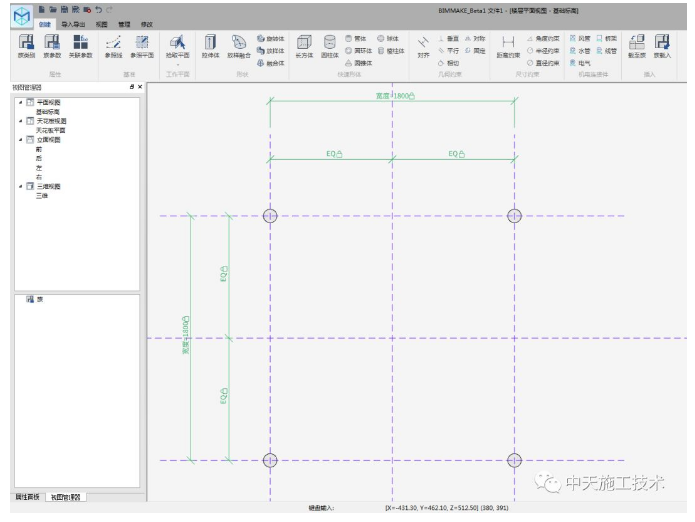This screenshot has height=522, width=695.
Task: Collapse the 三维视图 tree node
Action: click(20, 186)
